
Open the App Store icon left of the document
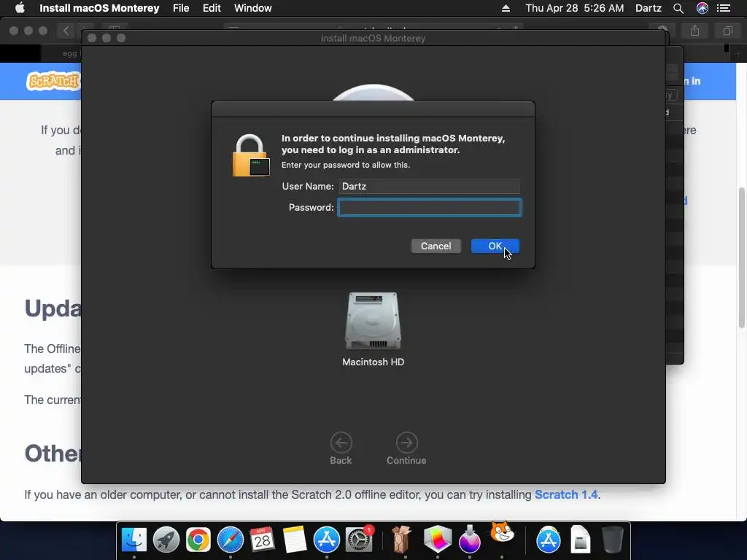549,540
